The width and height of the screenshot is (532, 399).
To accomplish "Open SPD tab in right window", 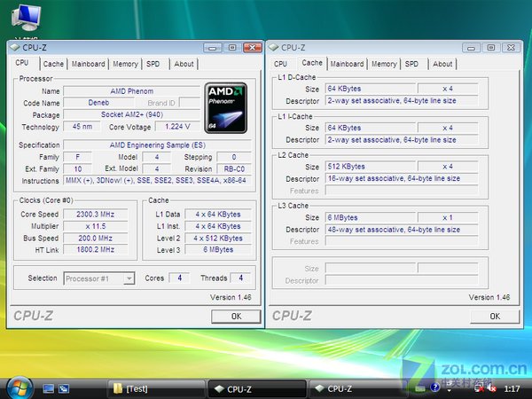I will tap(412, 64).
